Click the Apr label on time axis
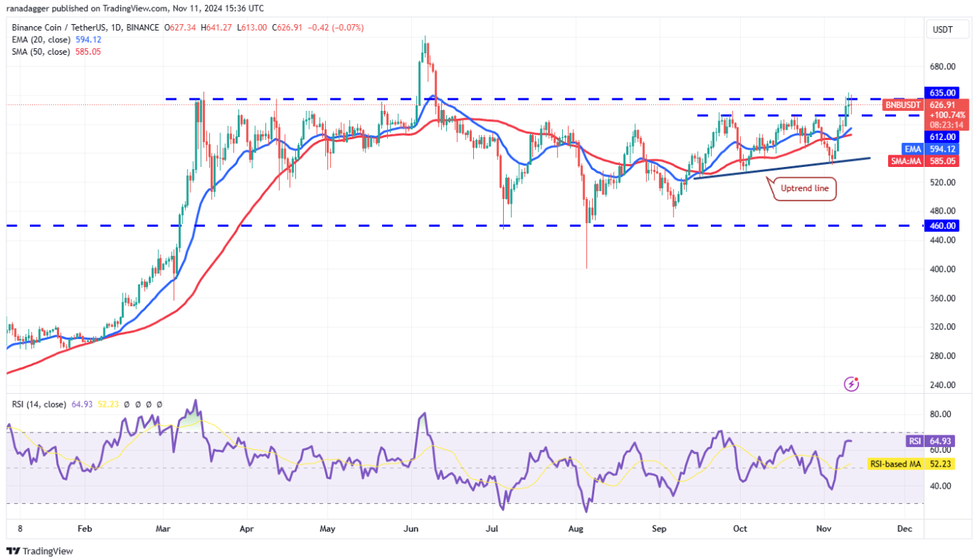977x560 pixels. click(247, 528)
